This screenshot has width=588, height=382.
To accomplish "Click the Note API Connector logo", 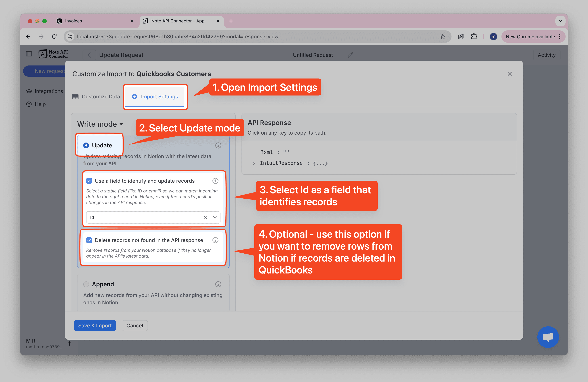I will (53, 54).
